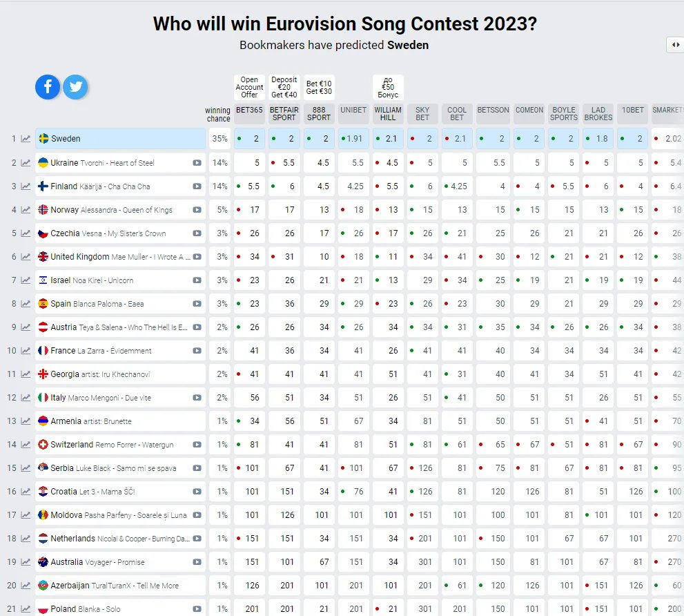The width and height of the screenshot is (684, 616).
Task: Play the video for Australia's Promise
Action: pos(197,562)
